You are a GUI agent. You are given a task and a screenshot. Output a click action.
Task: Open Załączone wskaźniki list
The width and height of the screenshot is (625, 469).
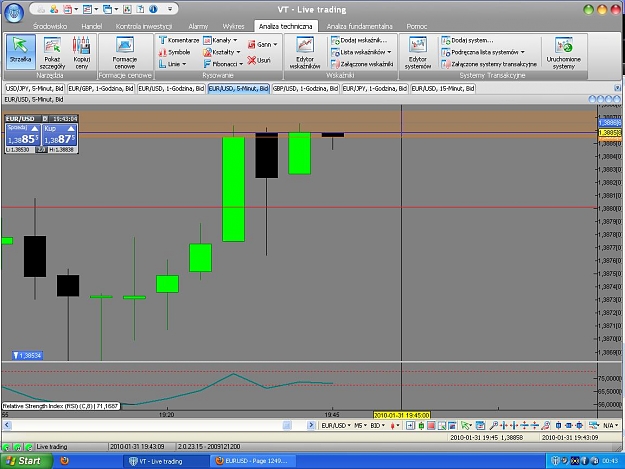click(362, 64)
